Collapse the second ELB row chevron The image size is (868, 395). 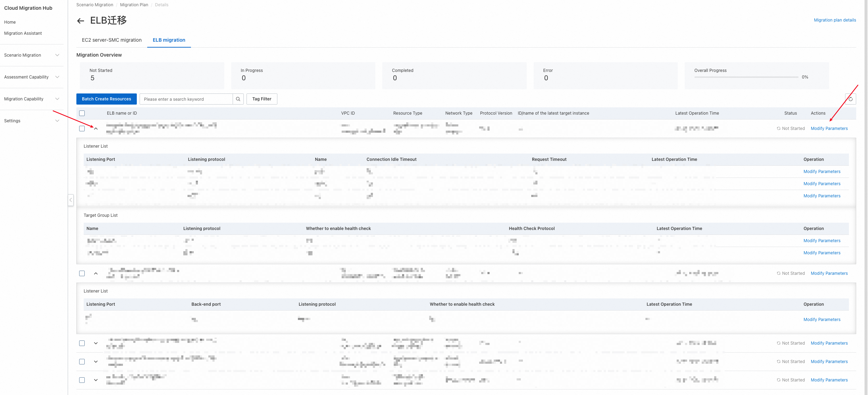pyautogui.click(x=96, y=273)
